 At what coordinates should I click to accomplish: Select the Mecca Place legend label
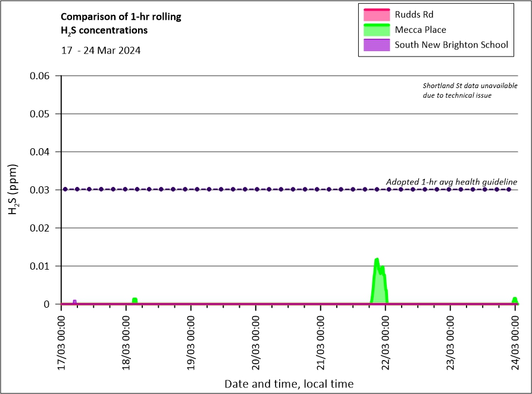tap(420, 30)
